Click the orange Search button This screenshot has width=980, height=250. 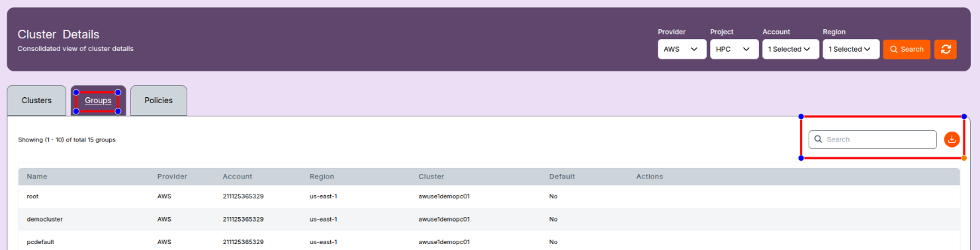pyautogui.click(x=907, y=49)
